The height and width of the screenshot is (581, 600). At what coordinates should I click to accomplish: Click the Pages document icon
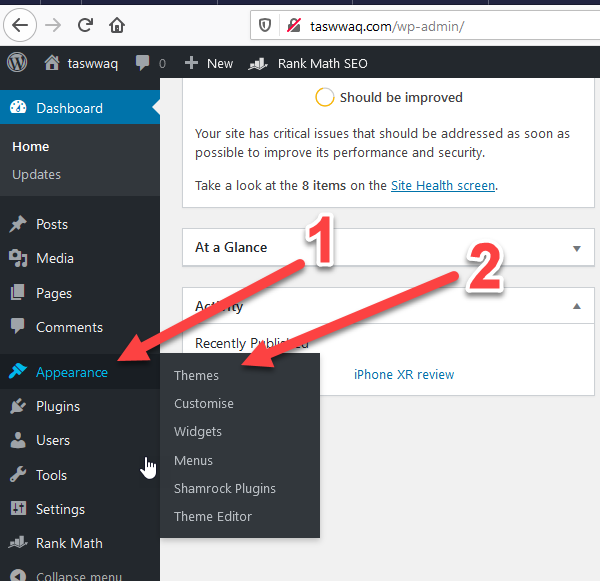point(18,292)
